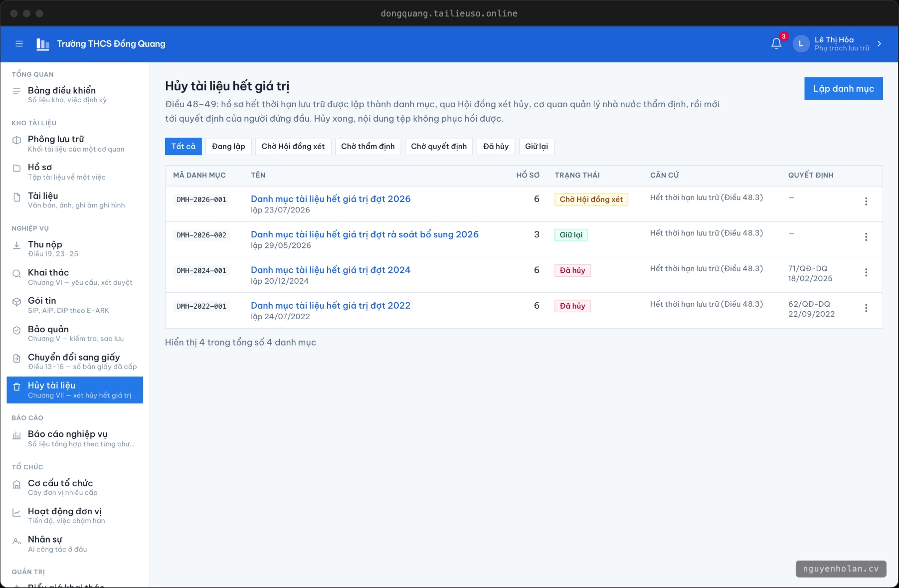
Task: Show the Giữ lại filter tab
Action: tap(537, 146)
